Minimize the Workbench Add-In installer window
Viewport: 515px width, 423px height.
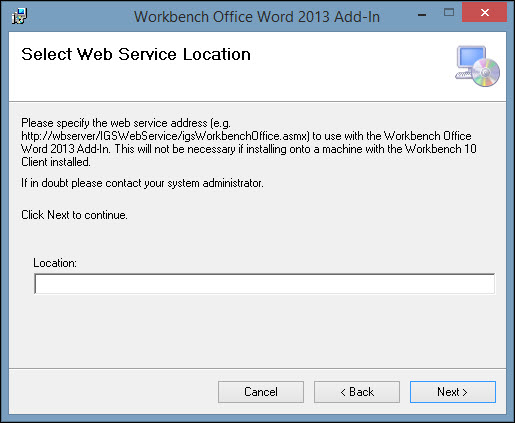tap(422, 14)
